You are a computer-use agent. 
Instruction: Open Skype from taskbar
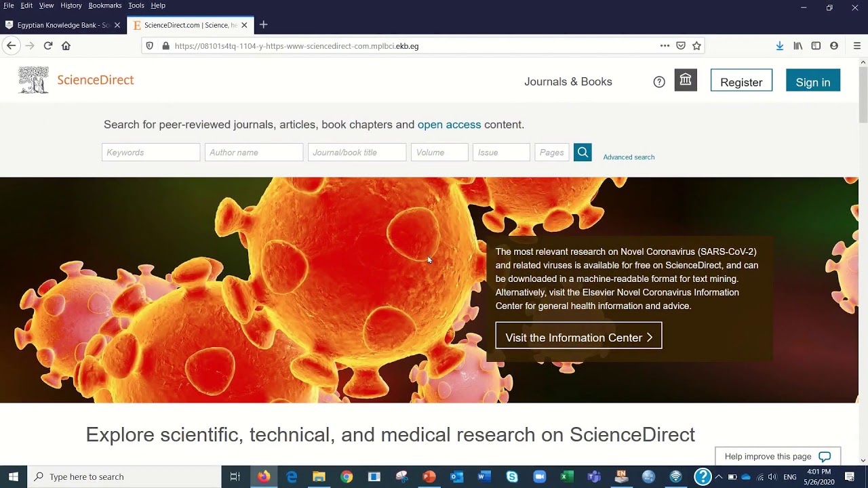[512, 476]
